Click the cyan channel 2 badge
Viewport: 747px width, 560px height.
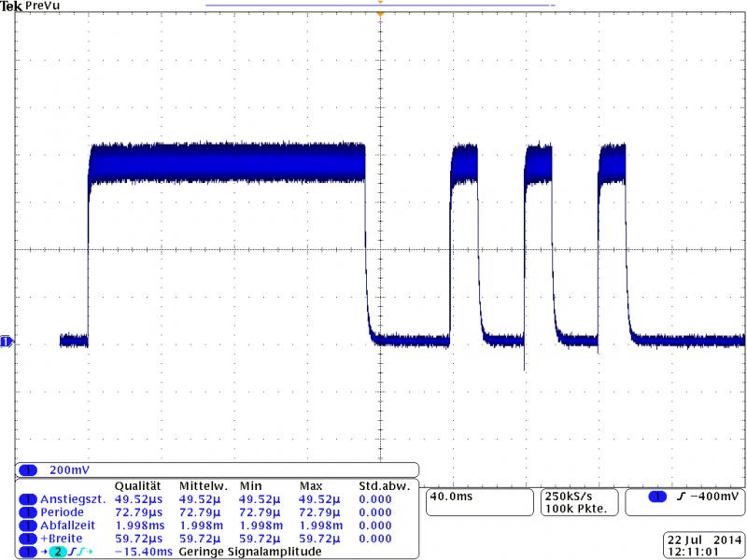[56, 552]
